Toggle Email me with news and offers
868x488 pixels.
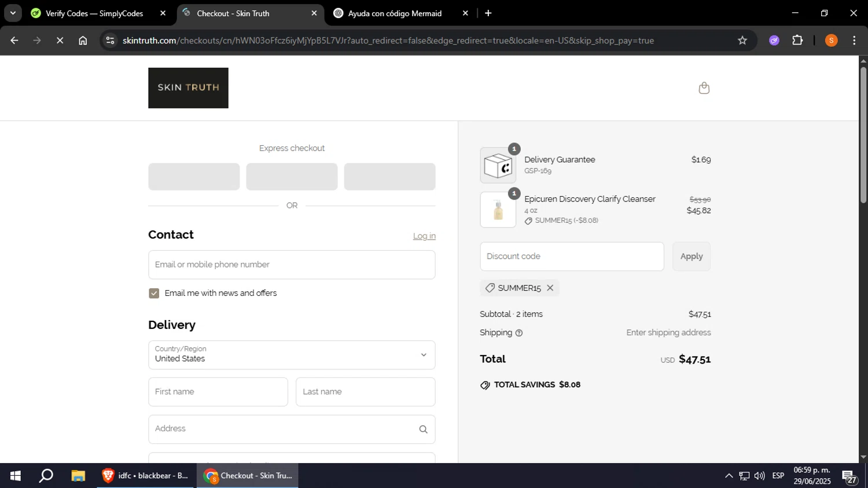[x=154, y=293]
